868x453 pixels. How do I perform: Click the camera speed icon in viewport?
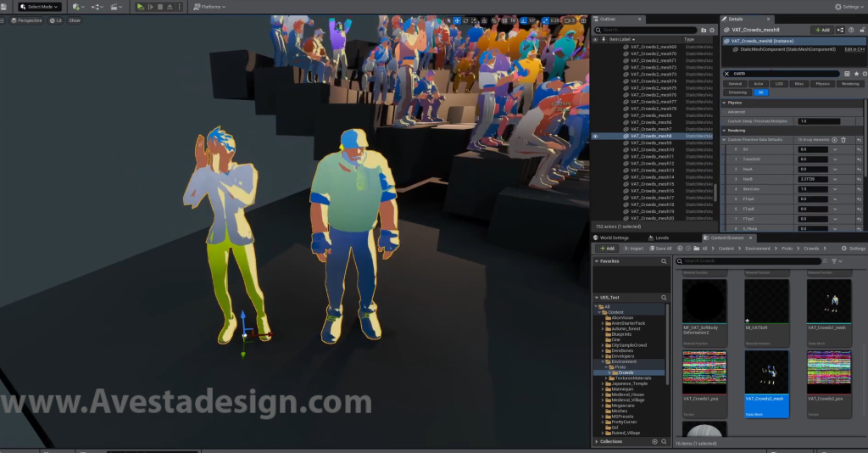click(570, 20)
